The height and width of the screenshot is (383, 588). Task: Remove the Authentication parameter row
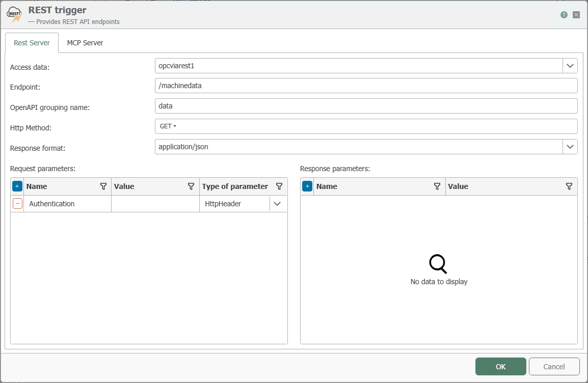click(18, 204)
